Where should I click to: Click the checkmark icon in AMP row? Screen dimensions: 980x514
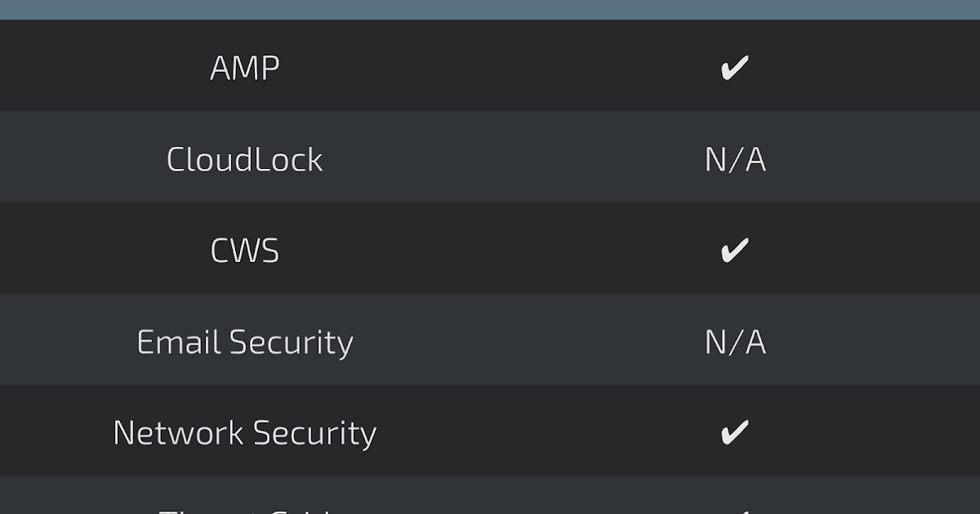(734, 68)
